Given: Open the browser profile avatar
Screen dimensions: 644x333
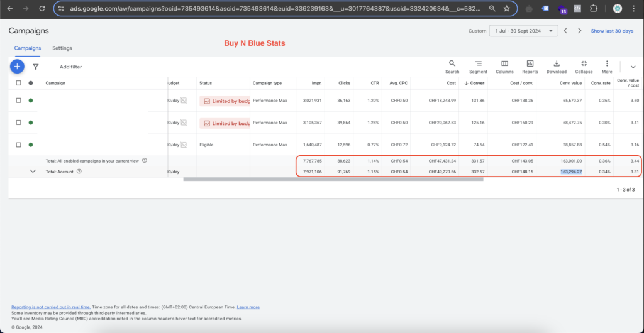Looking at the screenshot, I should (618, 8).
